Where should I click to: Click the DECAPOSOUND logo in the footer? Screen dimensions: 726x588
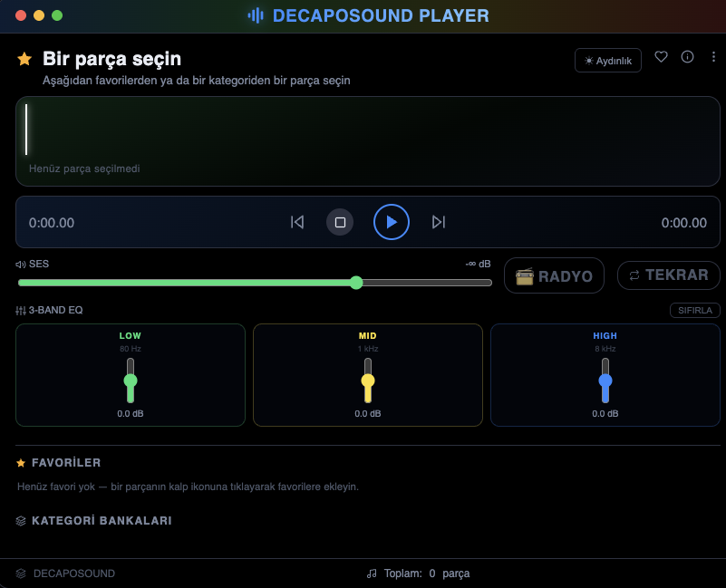point(65,574)
